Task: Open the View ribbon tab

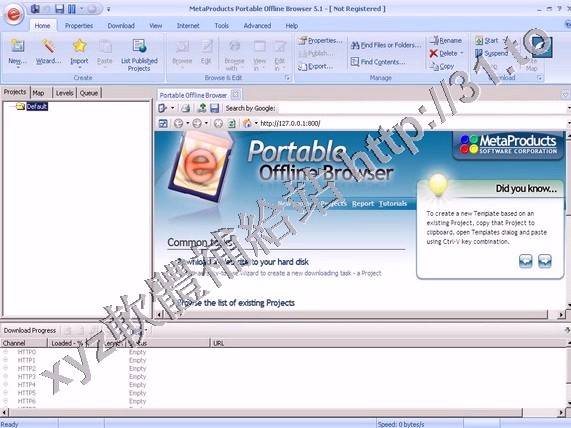Action: 155,26
